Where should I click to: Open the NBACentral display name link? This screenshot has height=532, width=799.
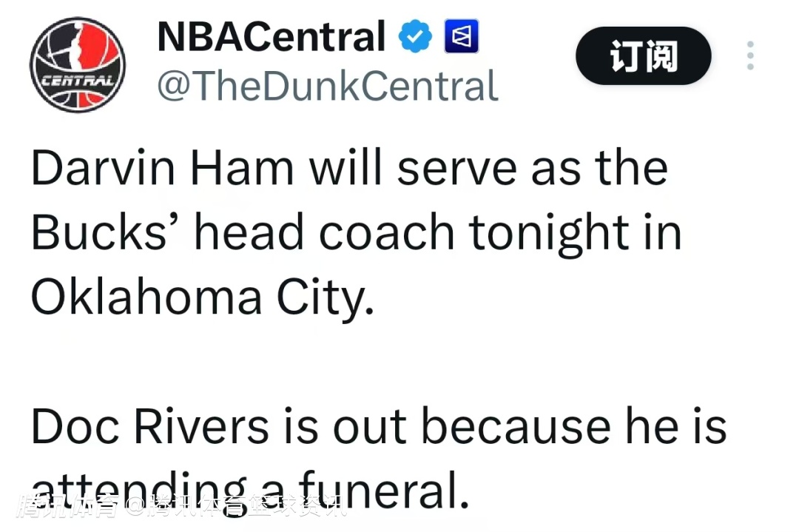[x=271, y=36]
